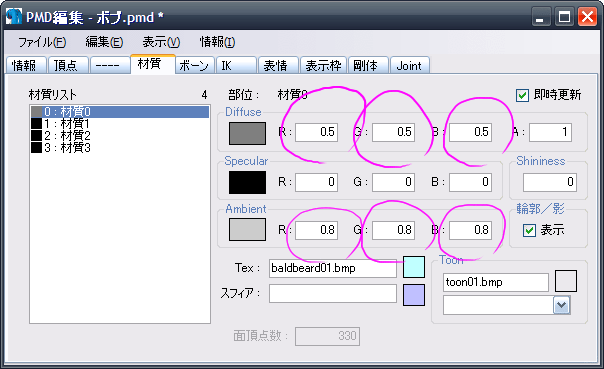Switch to the 剛体 tab
The image size is (604, 369).
(x=368, y=65)
